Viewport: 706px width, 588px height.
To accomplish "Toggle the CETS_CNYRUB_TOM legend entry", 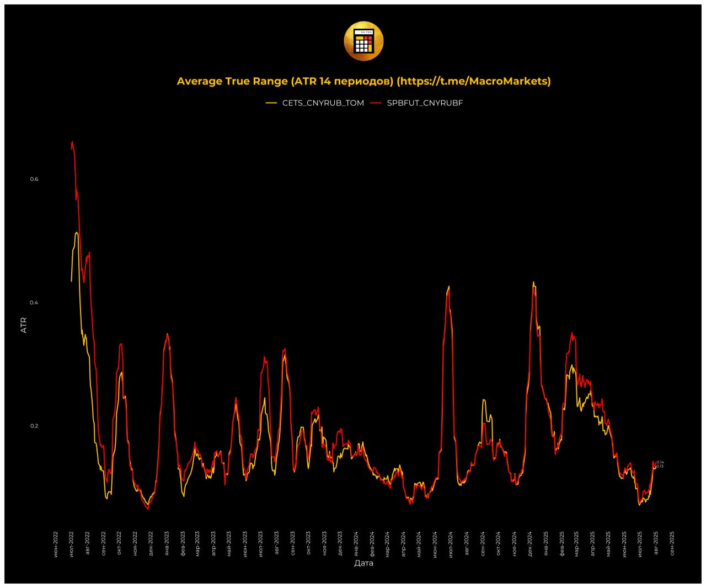I will pos(315,103).
